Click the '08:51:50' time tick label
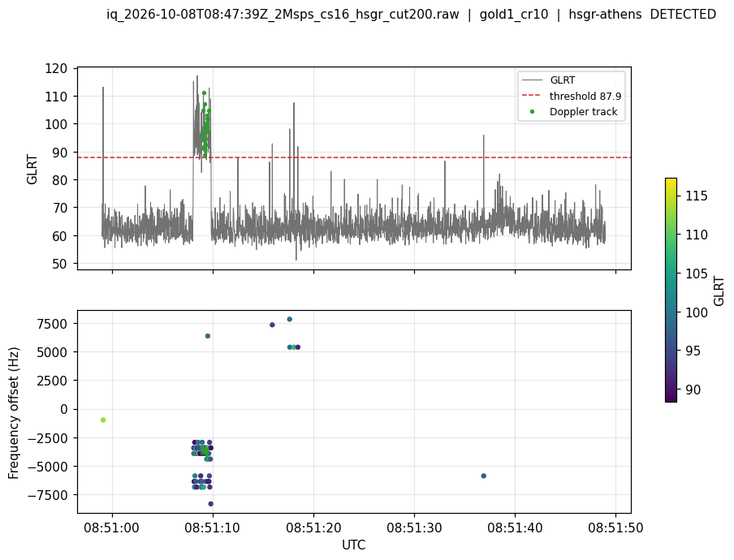 (615, 528)
